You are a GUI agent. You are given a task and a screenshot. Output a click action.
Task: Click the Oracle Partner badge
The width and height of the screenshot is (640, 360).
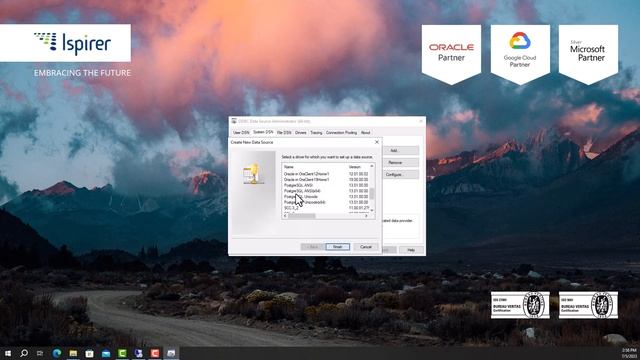[451, 54]
